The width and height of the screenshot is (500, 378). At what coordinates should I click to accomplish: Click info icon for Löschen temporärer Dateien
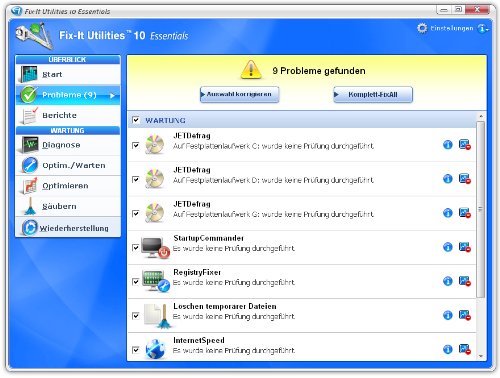pyautogui.click(x=448, y=315)
